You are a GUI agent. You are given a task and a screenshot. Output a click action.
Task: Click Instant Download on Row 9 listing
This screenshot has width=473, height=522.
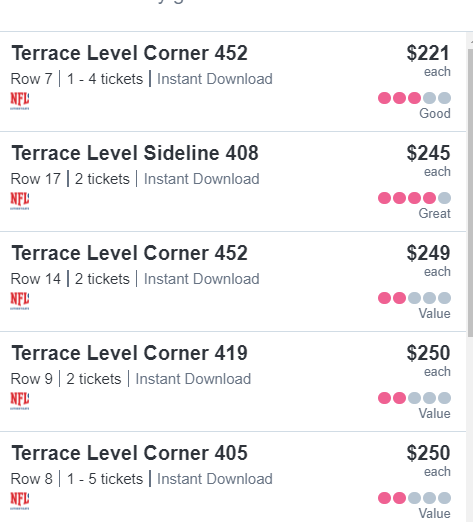[x=193, y=379]
